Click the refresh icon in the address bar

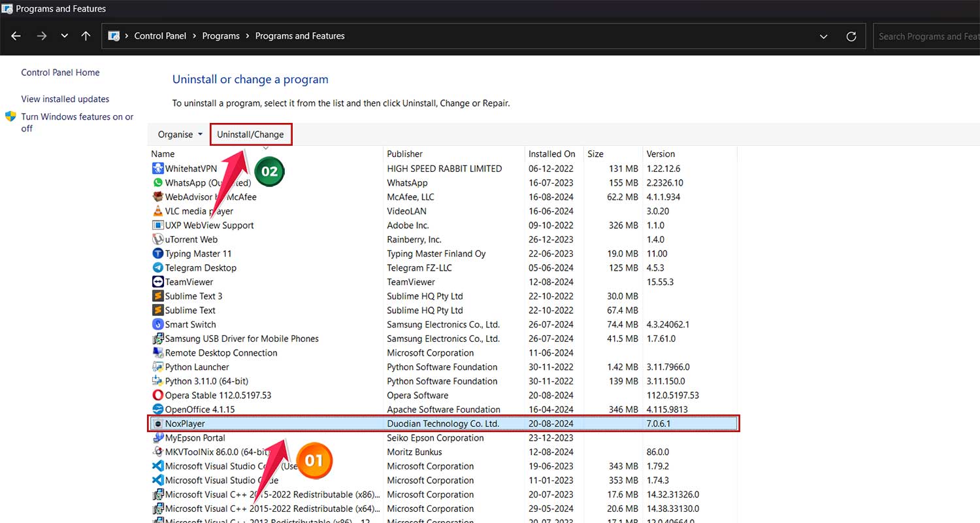pos(851,36)
